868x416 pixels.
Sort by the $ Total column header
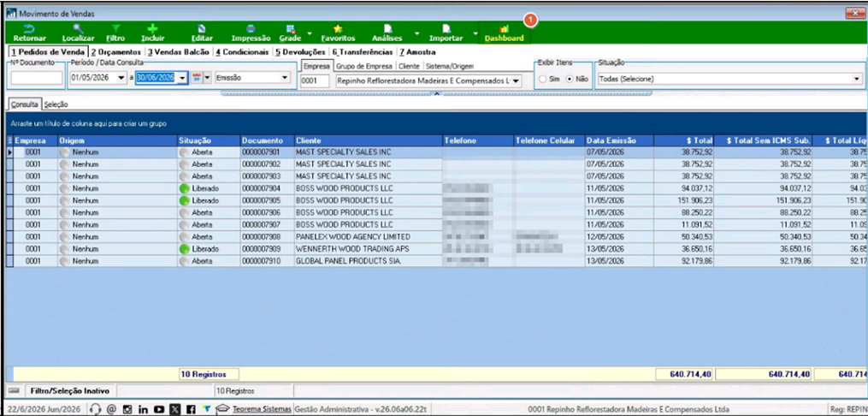(683, 140)
